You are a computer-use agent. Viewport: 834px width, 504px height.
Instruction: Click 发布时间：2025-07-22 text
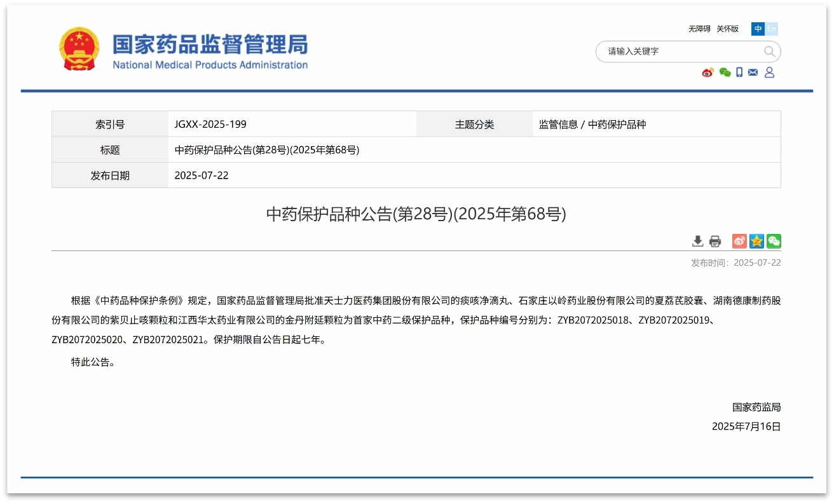pos(736,263)
